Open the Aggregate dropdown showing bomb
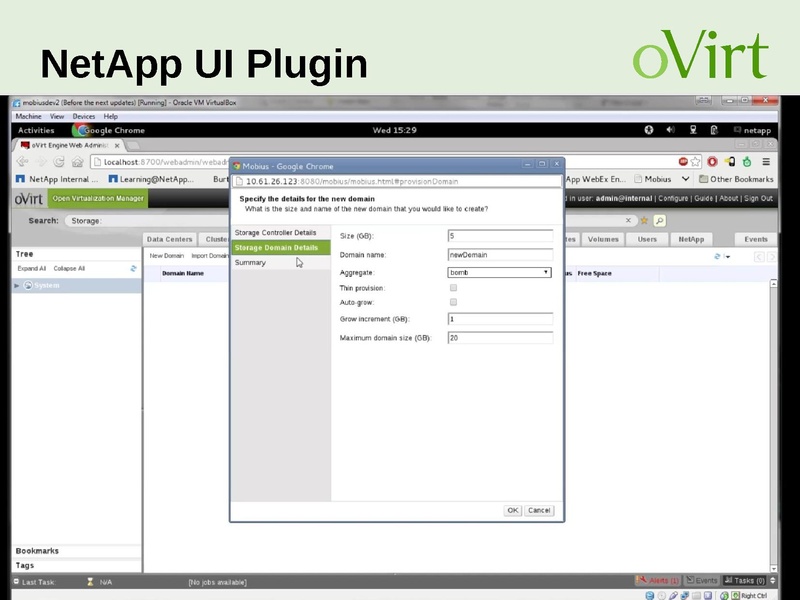Screen dimensions: 800x600 (x=546, y=273)
